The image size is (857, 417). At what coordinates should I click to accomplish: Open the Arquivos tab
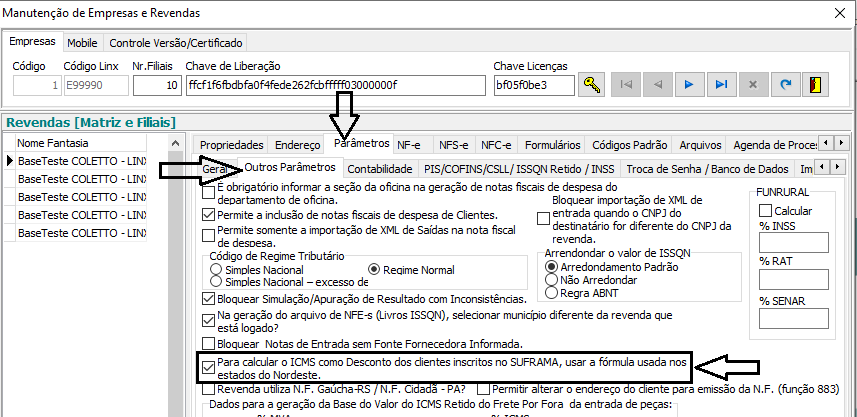700,145
